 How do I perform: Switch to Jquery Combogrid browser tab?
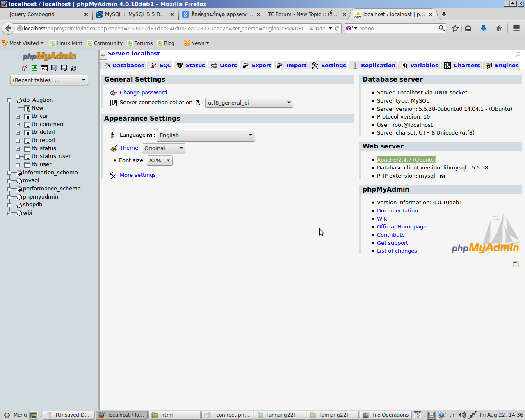click(46, 14)
